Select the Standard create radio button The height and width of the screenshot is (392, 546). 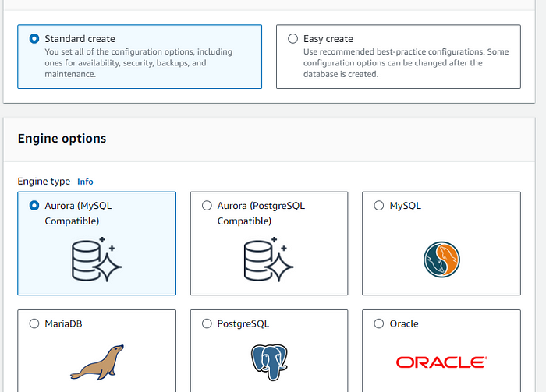tap(34, 38)
